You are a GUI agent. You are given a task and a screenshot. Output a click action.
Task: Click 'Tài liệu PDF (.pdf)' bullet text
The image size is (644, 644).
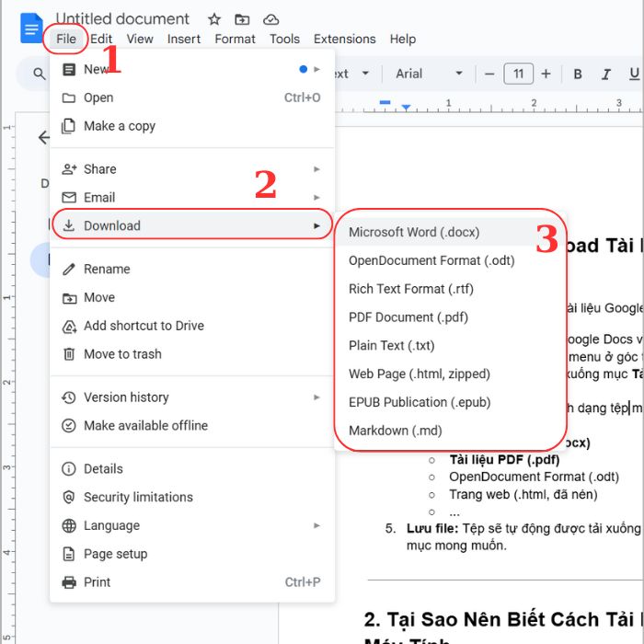[504, 459]
